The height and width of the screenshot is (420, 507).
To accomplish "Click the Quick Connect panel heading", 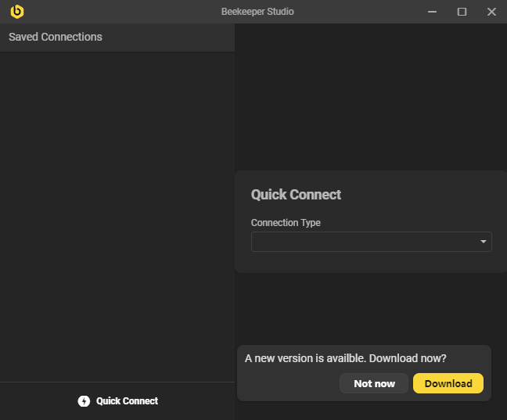I will [296, 195].
